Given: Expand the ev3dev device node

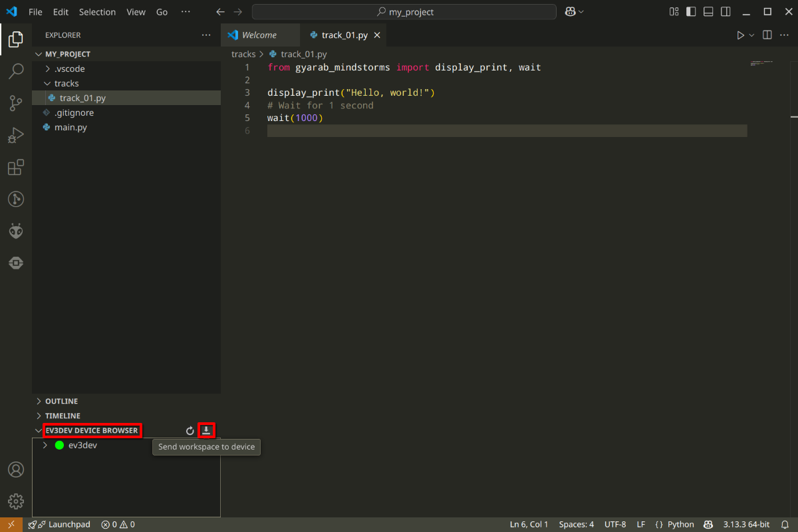Looking at the screenshot, I should coord(45,446).
